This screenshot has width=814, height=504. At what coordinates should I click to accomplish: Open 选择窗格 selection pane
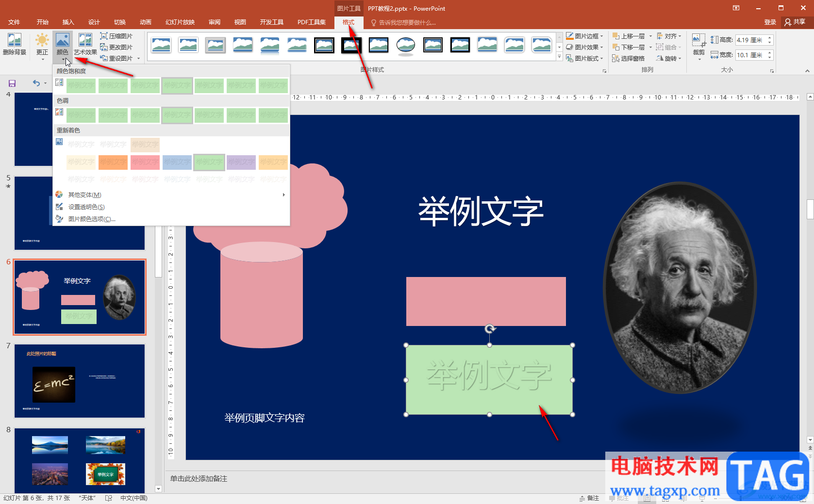pos(628,58)
